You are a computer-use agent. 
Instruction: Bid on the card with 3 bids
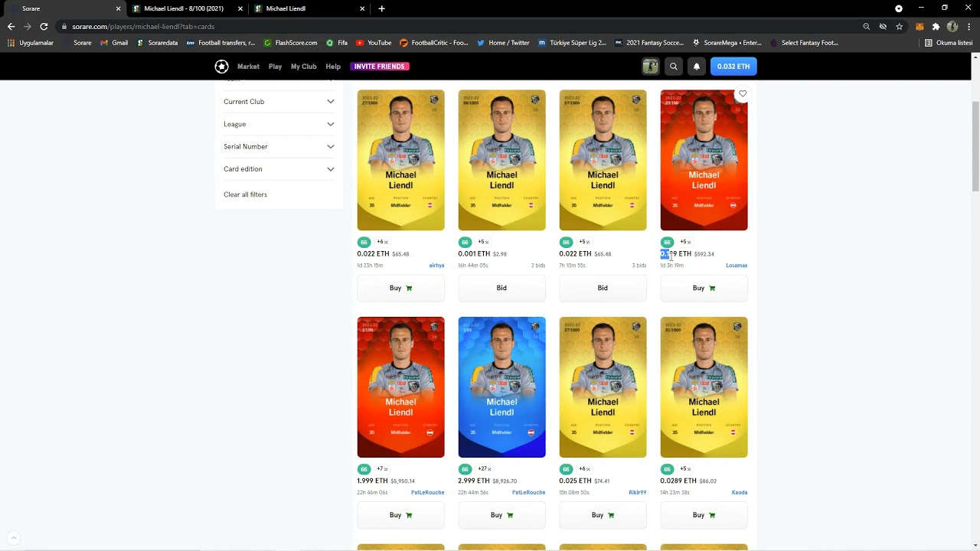[x=603, y=288]
